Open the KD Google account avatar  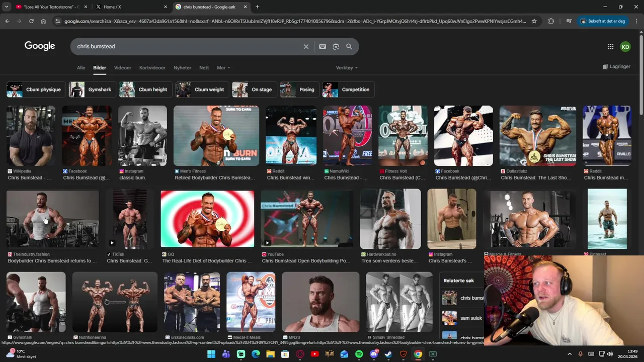(625, 47)
